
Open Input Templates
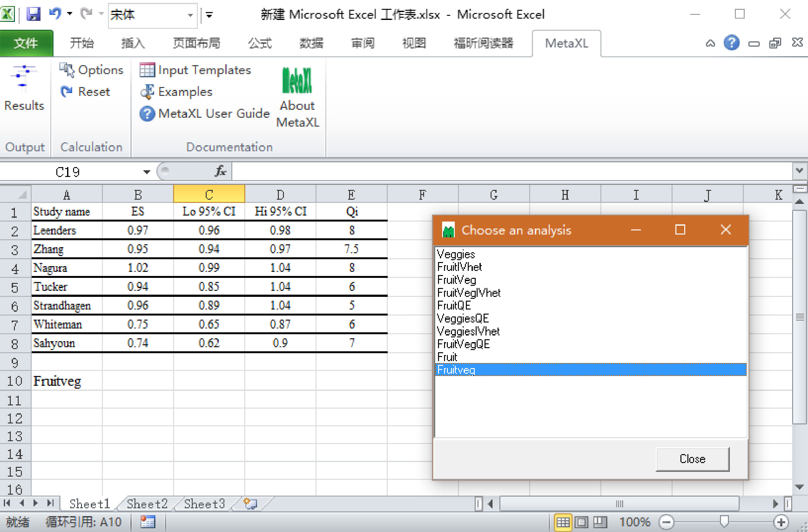196,70
